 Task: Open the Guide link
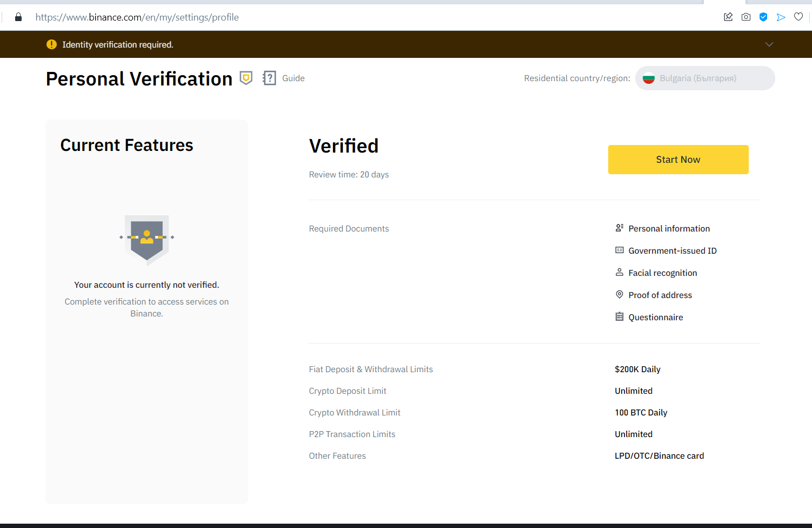click(294, 78)
